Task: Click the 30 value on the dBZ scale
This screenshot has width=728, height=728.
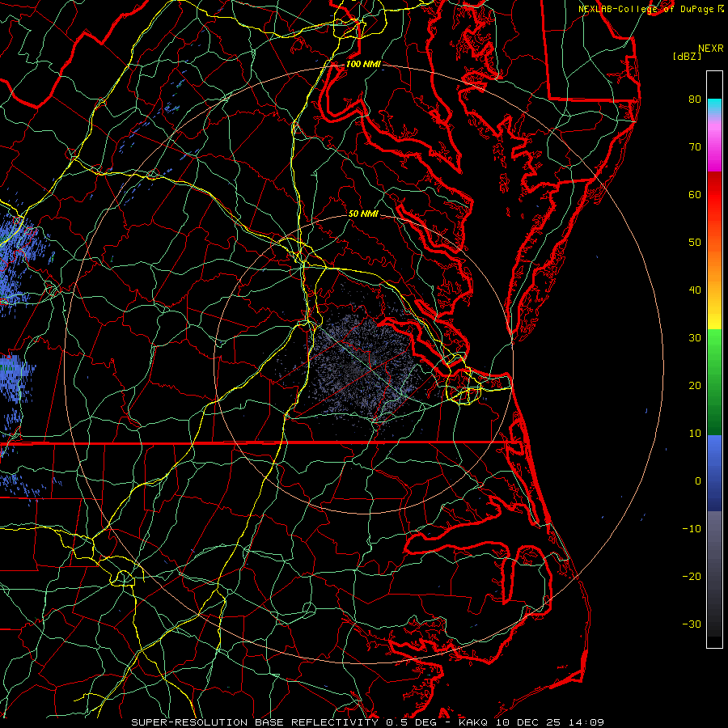Action: tap(695, 338)
